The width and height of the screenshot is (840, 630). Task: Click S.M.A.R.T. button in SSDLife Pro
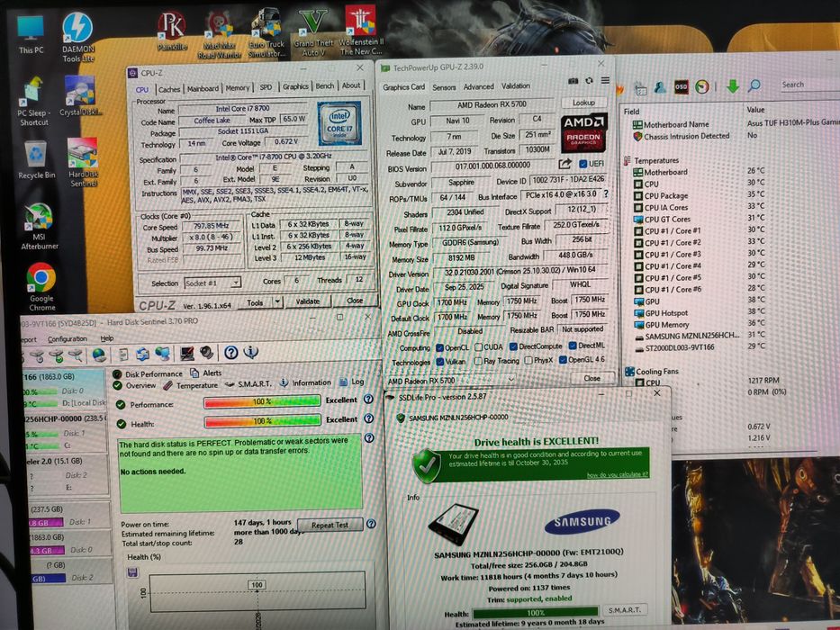[x=625, y=609]
